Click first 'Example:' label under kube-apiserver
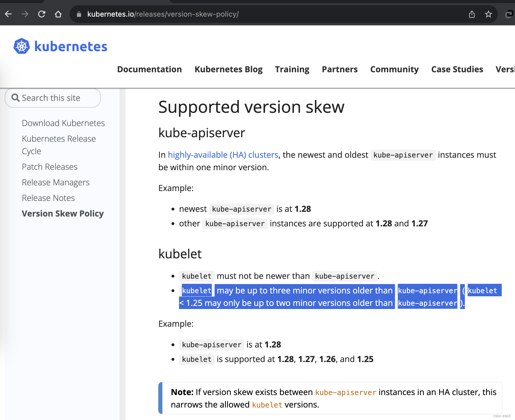 click(176, 188)
